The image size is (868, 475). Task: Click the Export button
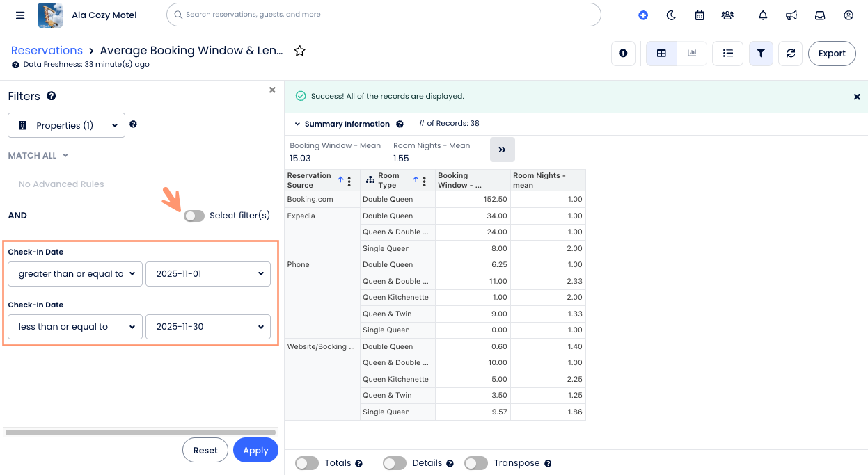coord(832,53)
